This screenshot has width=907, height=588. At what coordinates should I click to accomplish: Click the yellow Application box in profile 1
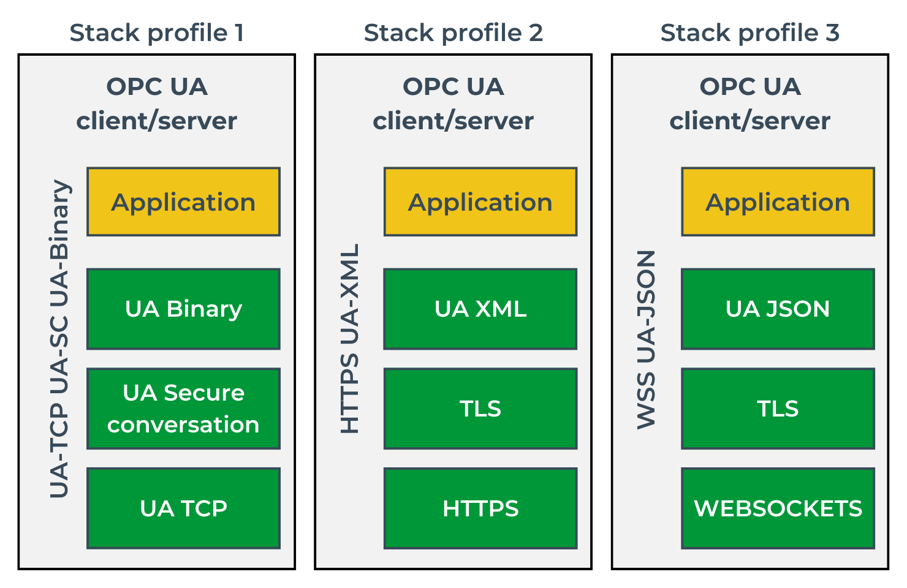point(183,202)
